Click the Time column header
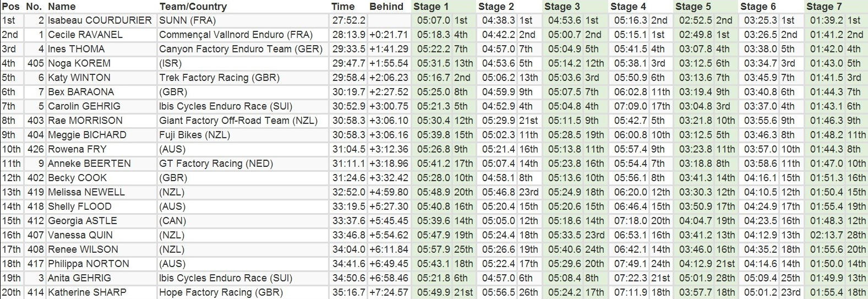Image resolution: width=868 pixels, height=299 pixels. coord(343,7)
